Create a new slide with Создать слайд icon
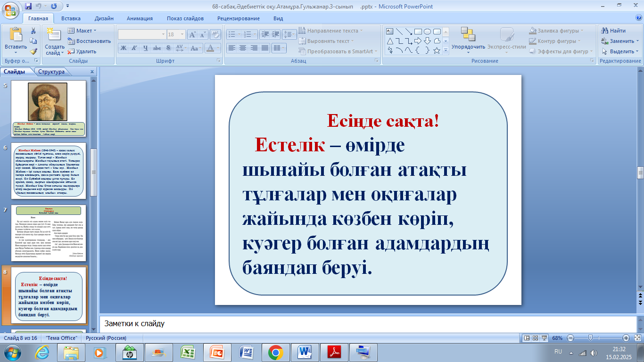 pyautogui.click(x=54, y=35)
